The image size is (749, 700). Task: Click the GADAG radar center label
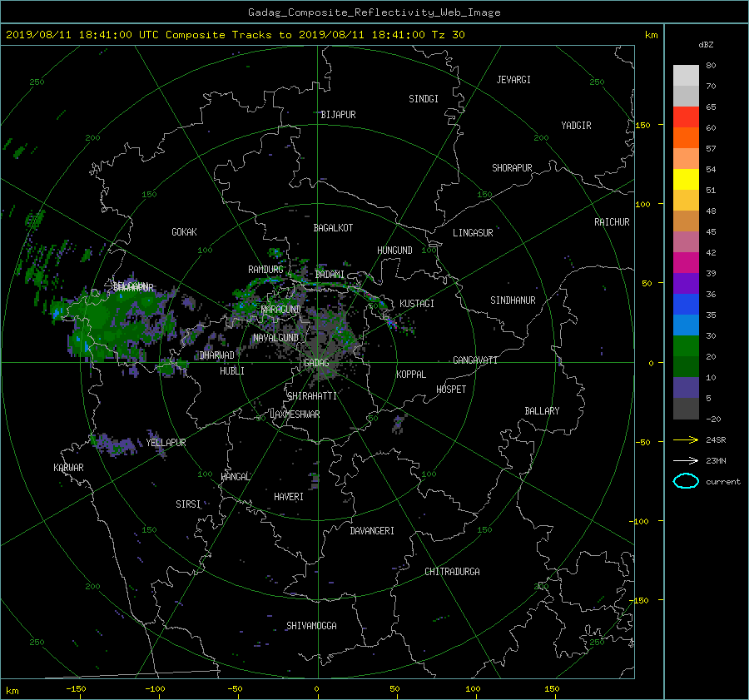(316, 363)
